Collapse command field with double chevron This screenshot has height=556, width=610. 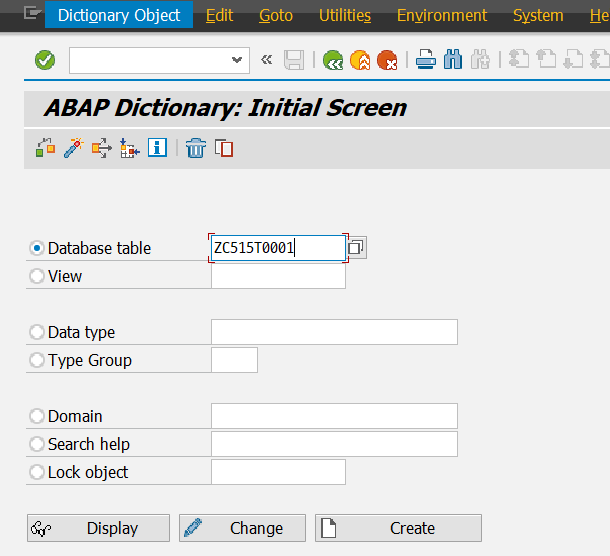266,60
